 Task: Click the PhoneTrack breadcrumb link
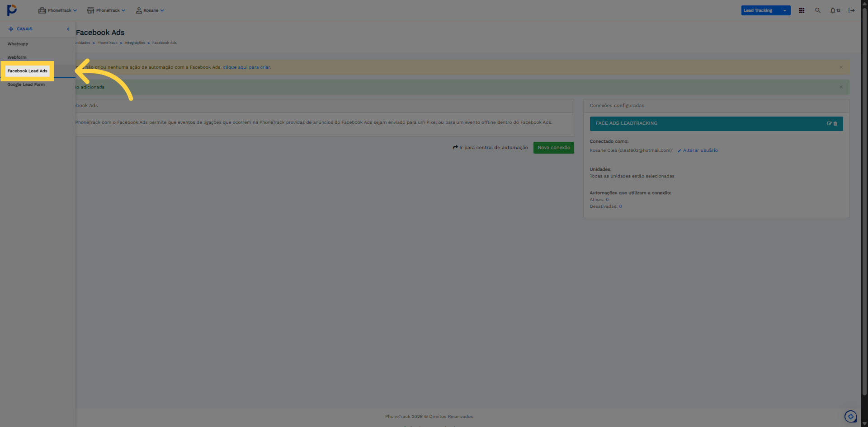pyautogui.click(x=107, y=43)
